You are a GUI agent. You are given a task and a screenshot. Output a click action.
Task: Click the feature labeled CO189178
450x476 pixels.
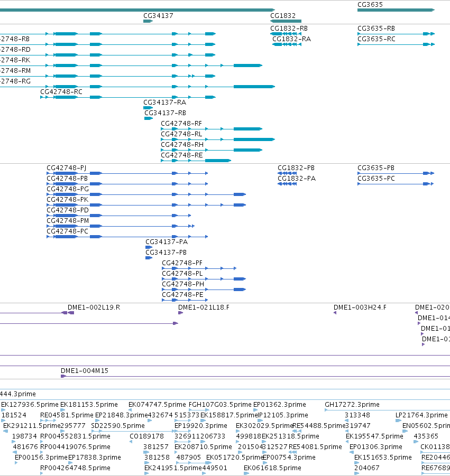click(x=146, y=436)
